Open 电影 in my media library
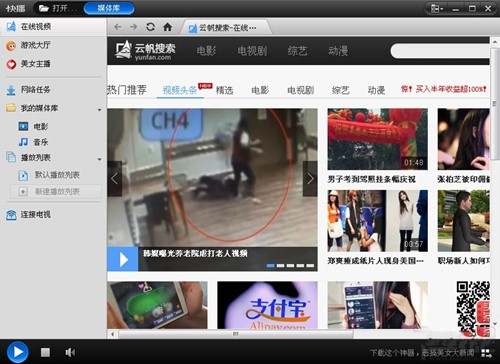This screenshot has height=364, width=500. (x=33, y=126)
